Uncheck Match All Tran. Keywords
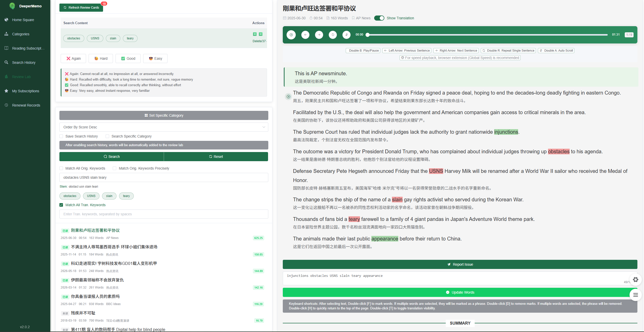 61,205
